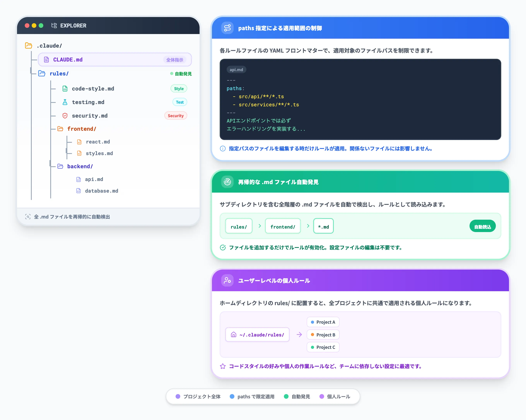Click the route icon in paths header
This screenshot has width=526, height=420.
(227, 28)
